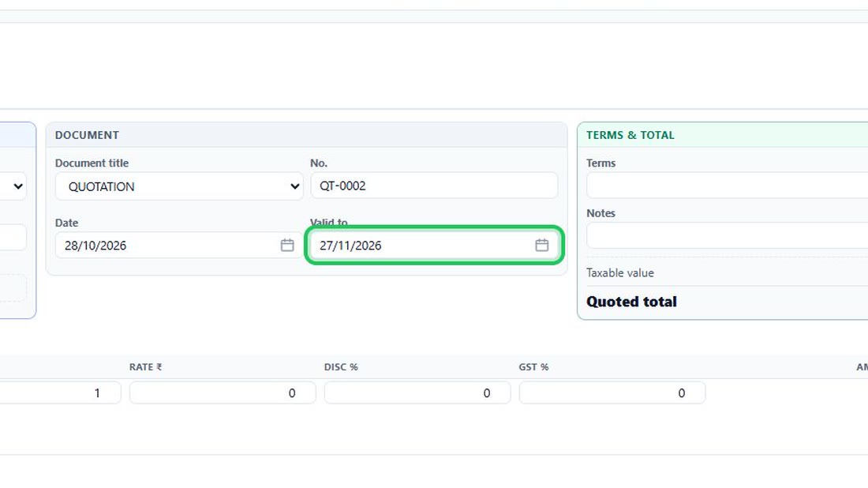
Task: Click the document No. field QT-0002
Action: [x=434, y=186]
